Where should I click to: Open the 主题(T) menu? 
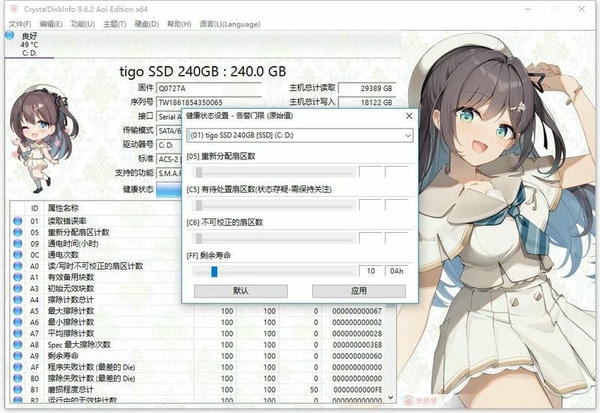point(114,24)
